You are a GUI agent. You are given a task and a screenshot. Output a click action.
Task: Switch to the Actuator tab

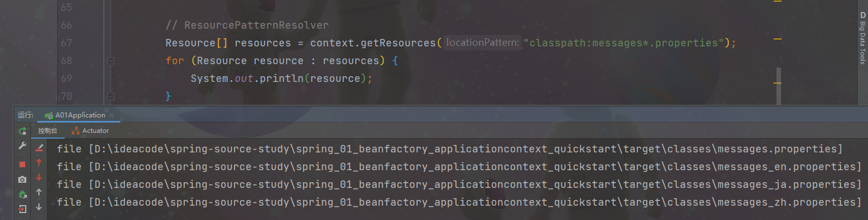pos(90,131)
